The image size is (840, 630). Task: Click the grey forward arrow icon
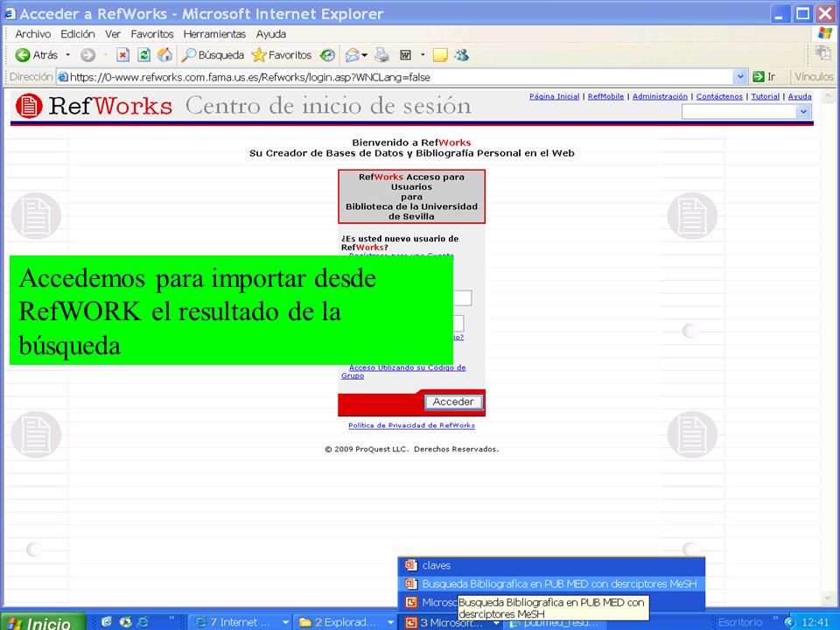[87, 54]
